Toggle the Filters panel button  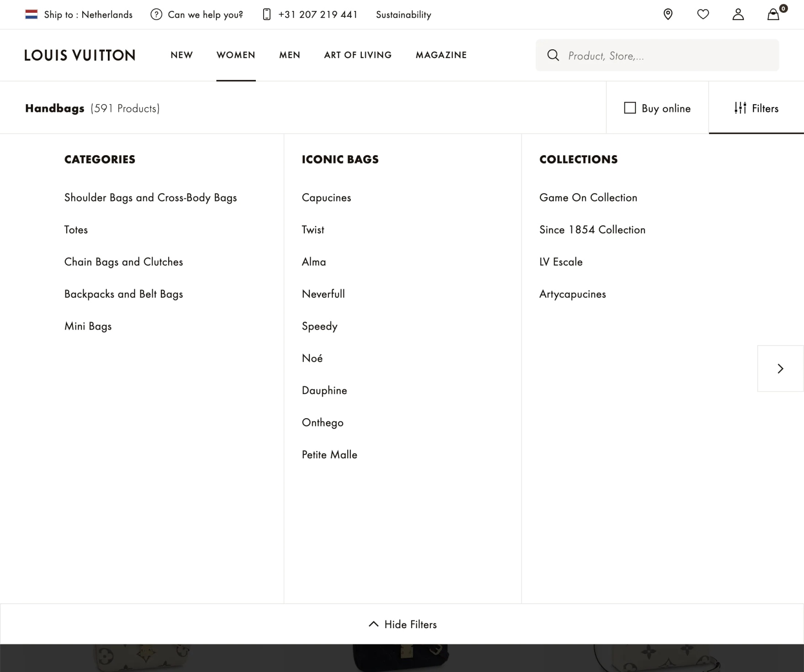click(756, 108)
